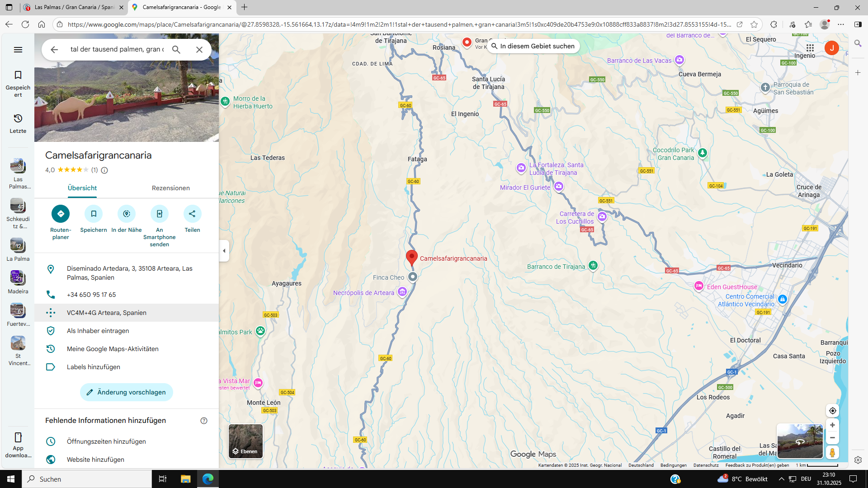Screen dimensions: 868x488
Task: Collapse the side panel with arrow handle
Action: 224,251
